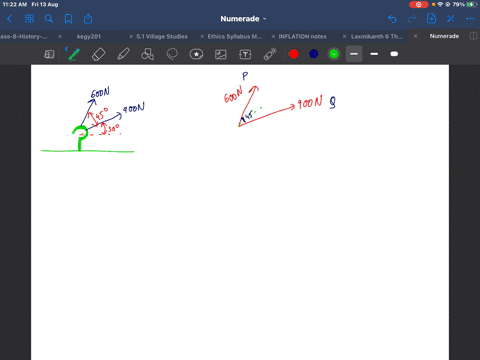Close the Numerade tab
480x360 pixels.
point(415,36)
